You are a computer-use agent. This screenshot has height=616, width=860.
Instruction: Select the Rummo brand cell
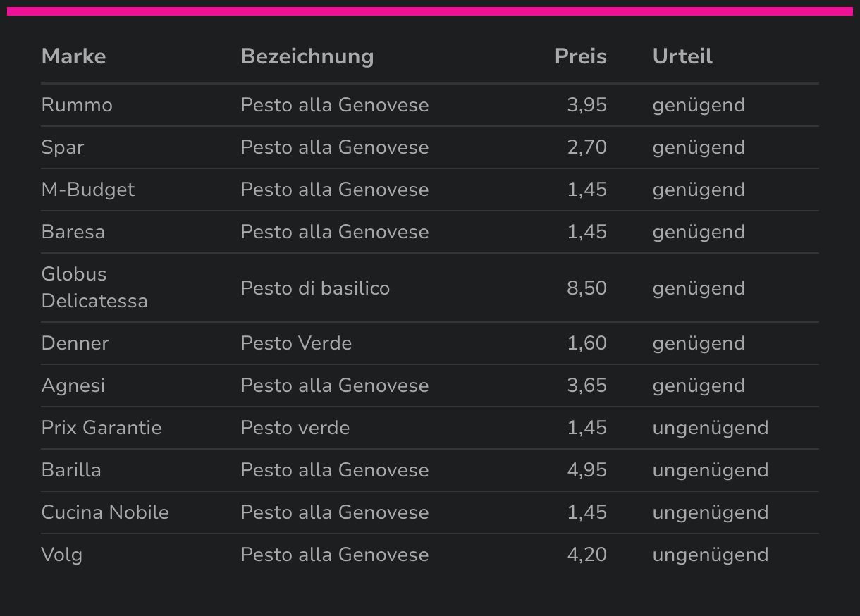tap(77, 105)
